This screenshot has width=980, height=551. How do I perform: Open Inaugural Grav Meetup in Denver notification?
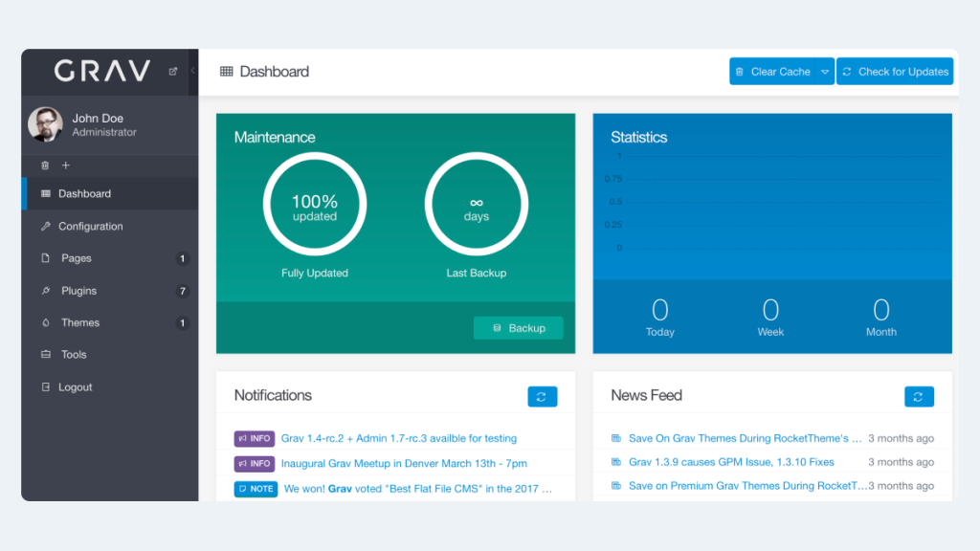click(404, 464)
